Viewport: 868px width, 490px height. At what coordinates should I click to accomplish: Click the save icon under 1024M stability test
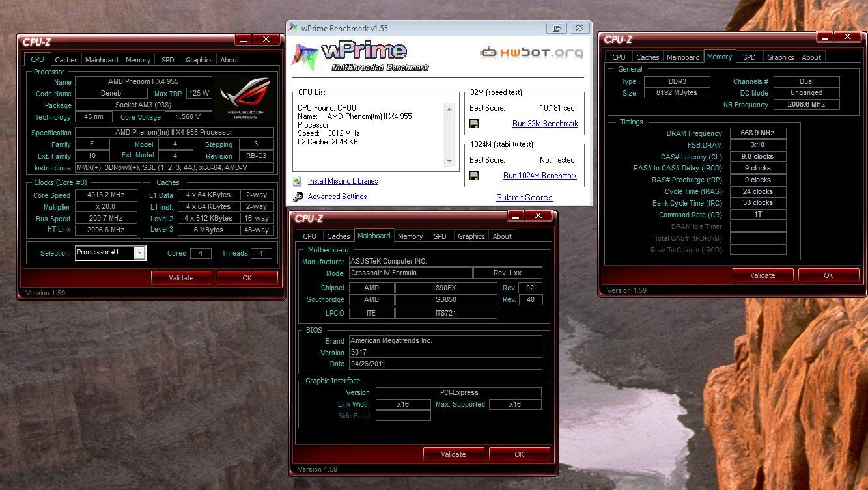pos(474,176)
